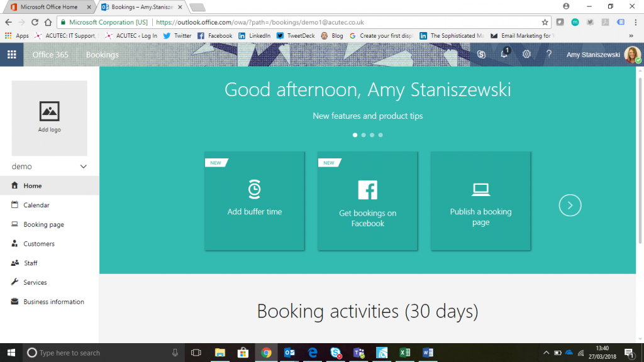This screenshot has width=644, height=362.
Task: Open the LinkedIn bookmark
Action: [255, 36]
